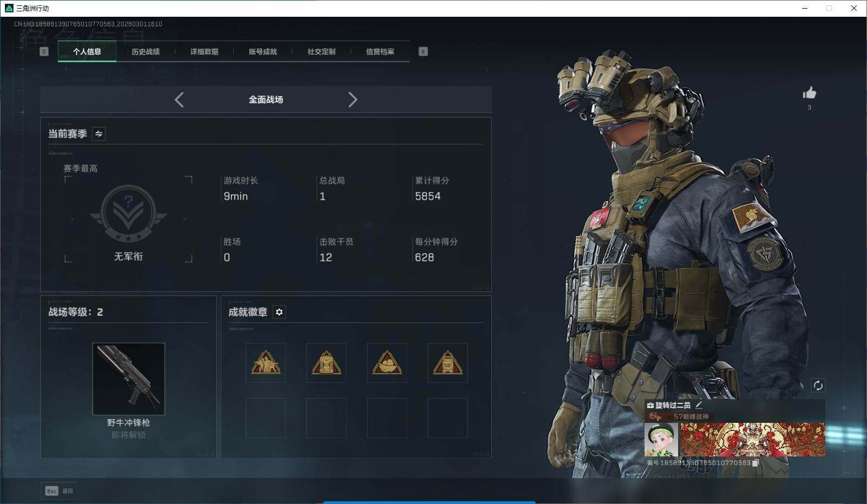Switch to the 账号成就 tab
867x504 pixels.
(263, 51)
